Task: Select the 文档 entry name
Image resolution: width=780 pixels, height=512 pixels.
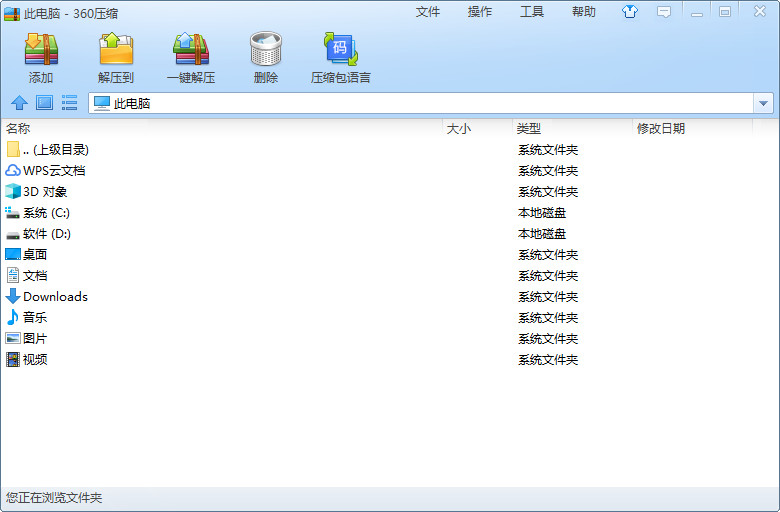Action: pos(35,275)
